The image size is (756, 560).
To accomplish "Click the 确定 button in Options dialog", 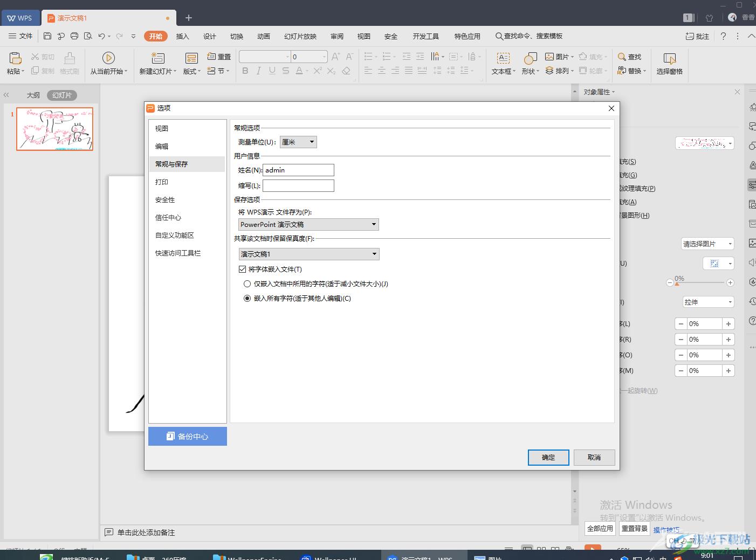I will pyautogui.click(x=548, y=457).
